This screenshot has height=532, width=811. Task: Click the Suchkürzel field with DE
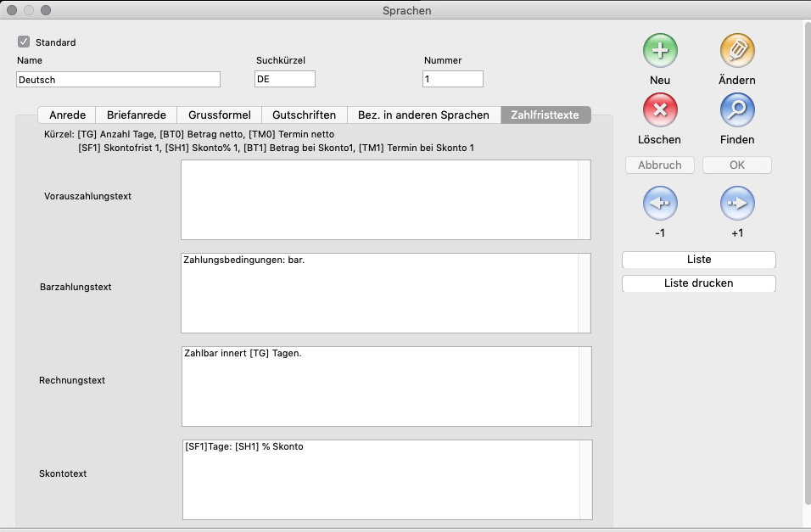[x=284, y=79]
